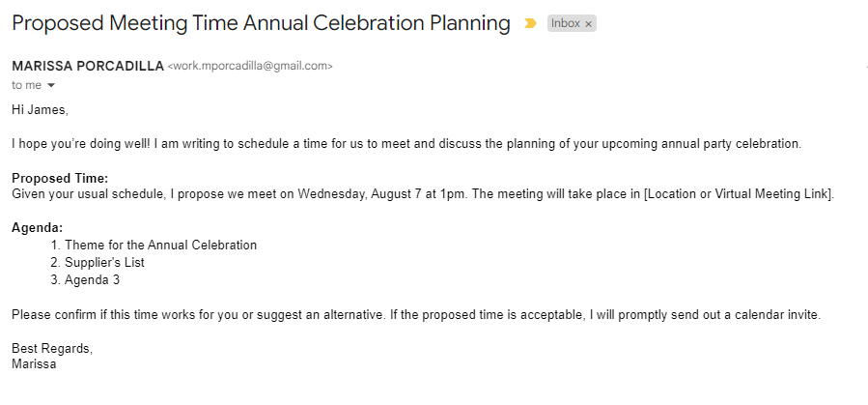Remove the Inbox label from this email

(588, 24)
